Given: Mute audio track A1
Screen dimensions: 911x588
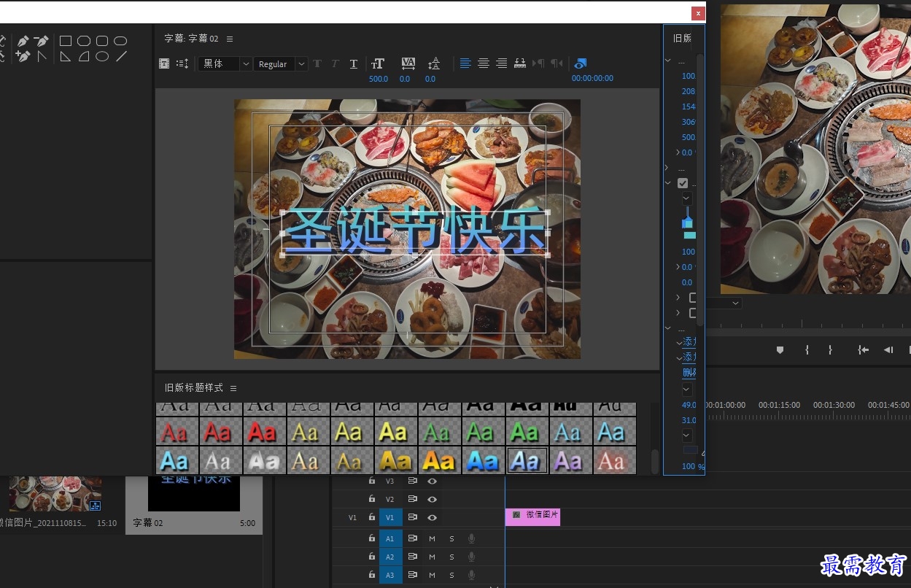Looking at the screenshot, I should tap(432, 538).
